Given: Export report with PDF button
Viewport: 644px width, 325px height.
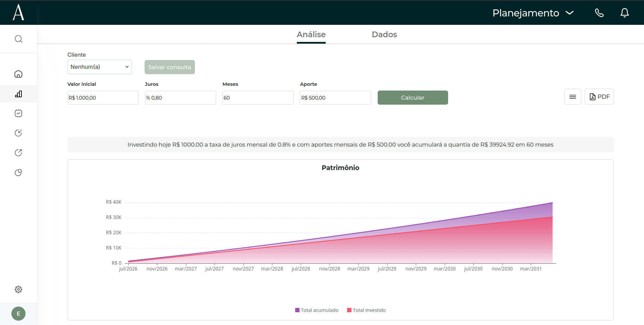Looking at the screenshot, I should click(599, 97).
